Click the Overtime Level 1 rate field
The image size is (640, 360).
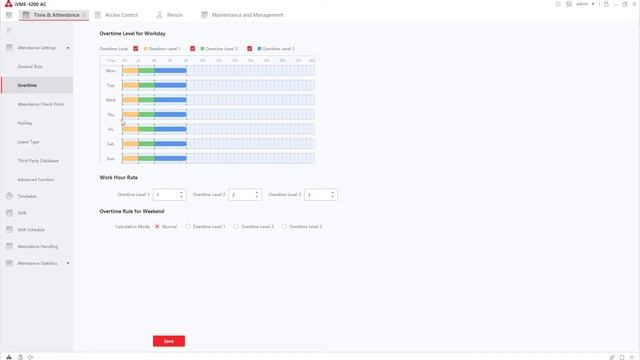click(170, 195)
